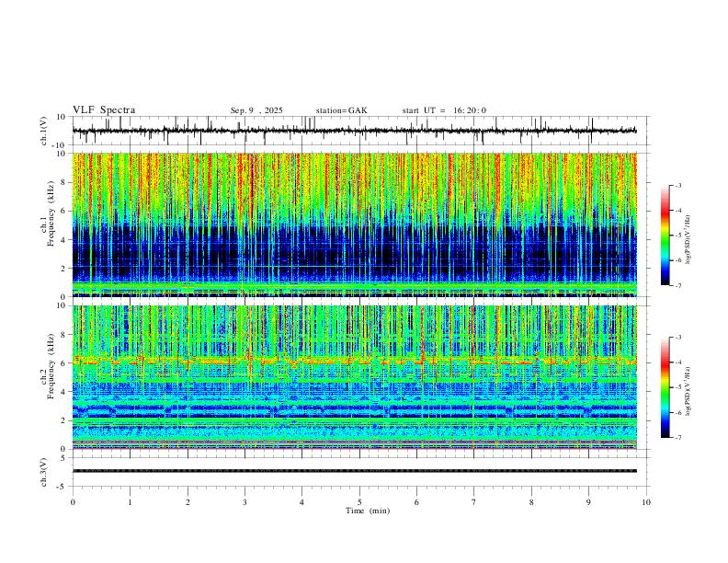Click the ch.1 color bar log(PSD) label
728x563 pixels.
coord(688,240)
